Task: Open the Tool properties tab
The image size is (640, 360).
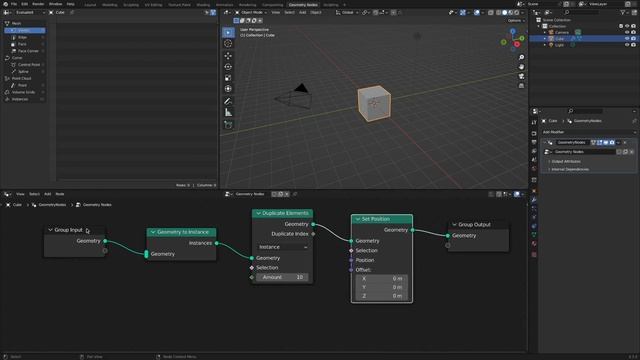Action: [534, 122]
